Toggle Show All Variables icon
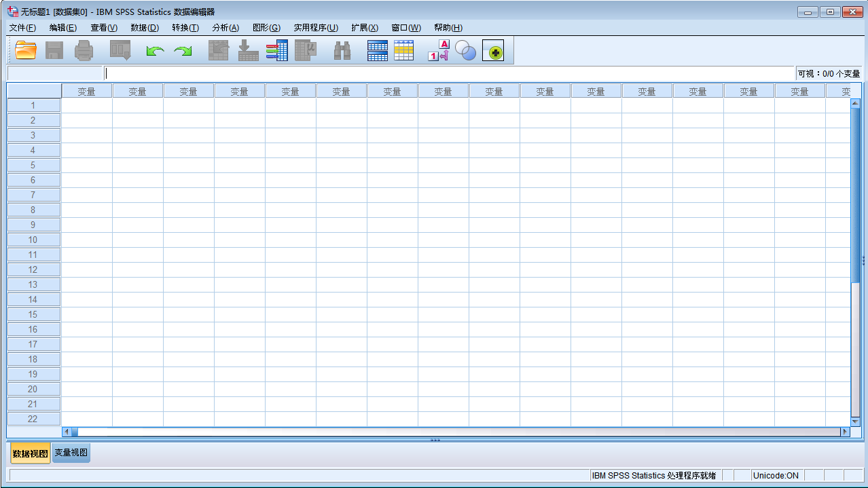Screen dimensions: 868x488 click(494, 50)
